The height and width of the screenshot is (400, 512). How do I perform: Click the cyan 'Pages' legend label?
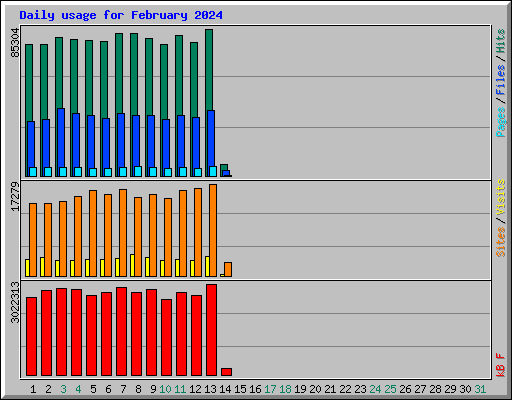501,122
